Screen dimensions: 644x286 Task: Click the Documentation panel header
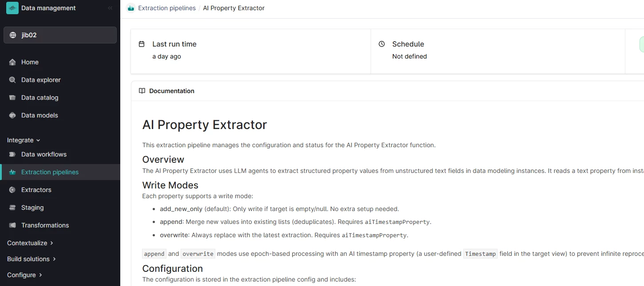(x=172, y=91)
